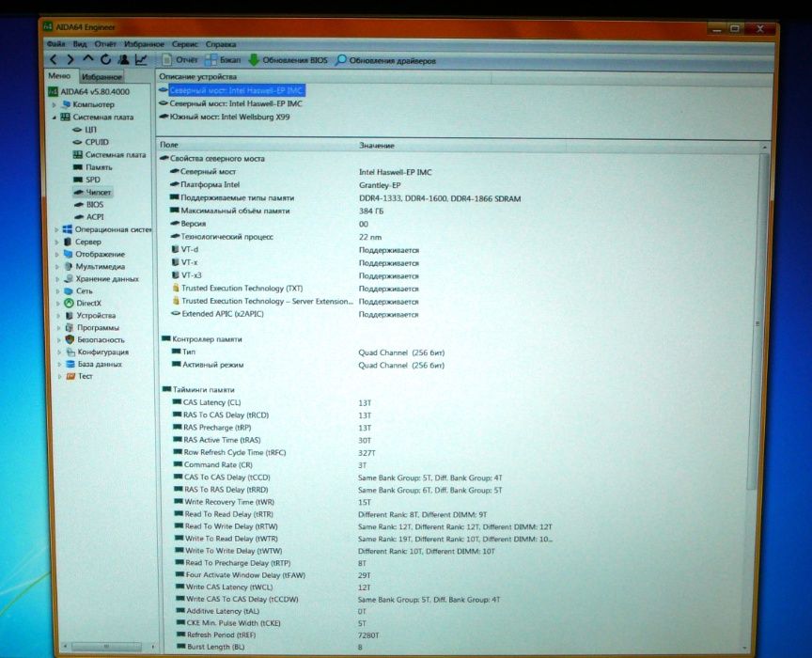Expand the Сервер tree node
This screenshot has height=658, width=812.
(56, 242)
